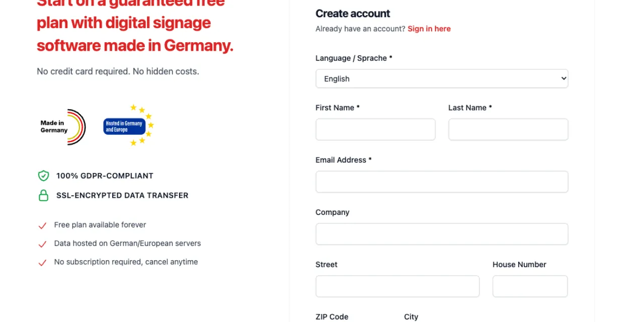Click into the Company field
Image resolution: width=644 pixels, height=322 pixels.
[x=442, y=234]
